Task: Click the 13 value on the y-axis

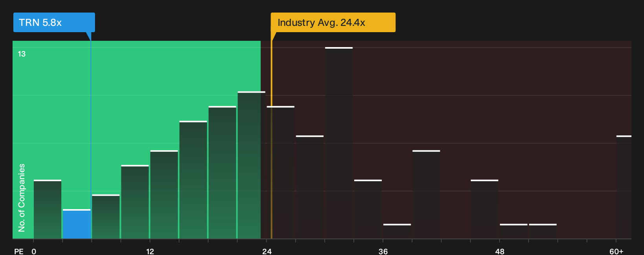Action: pyautogui.click(x=22, y=54)
